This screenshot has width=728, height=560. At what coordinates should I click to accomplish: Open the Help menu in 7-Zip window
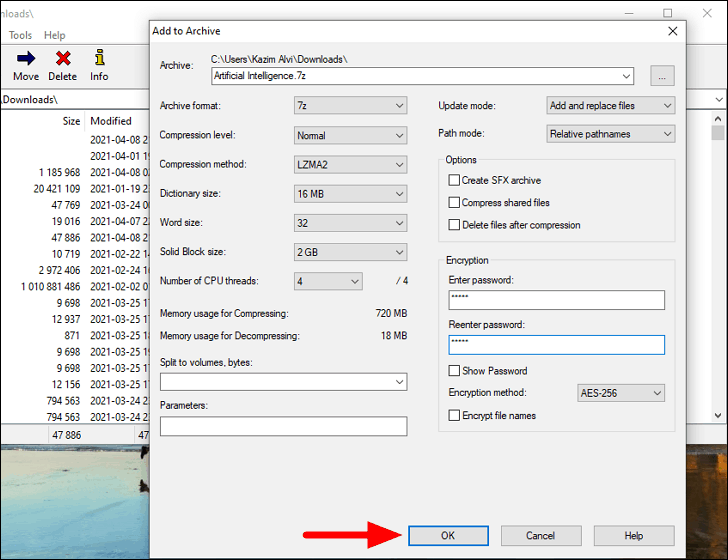click(x=54, y=35)
